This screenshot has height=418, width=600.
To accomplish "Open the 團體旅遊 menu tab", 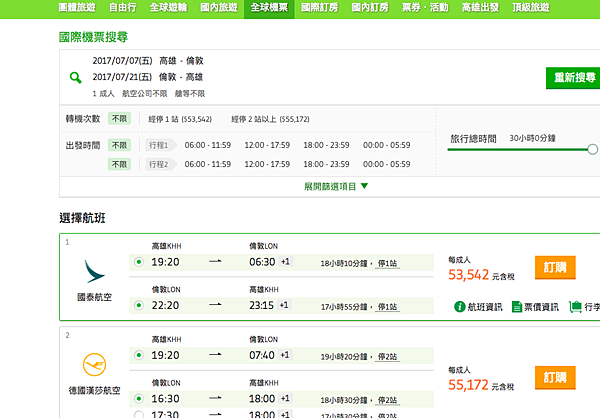I will [77, 7].
